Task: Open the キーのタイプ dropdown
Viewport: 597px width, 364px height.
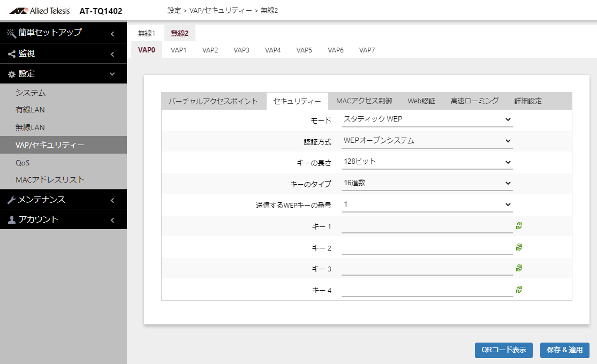Action: pyautogui.click(x=427, y=183)
